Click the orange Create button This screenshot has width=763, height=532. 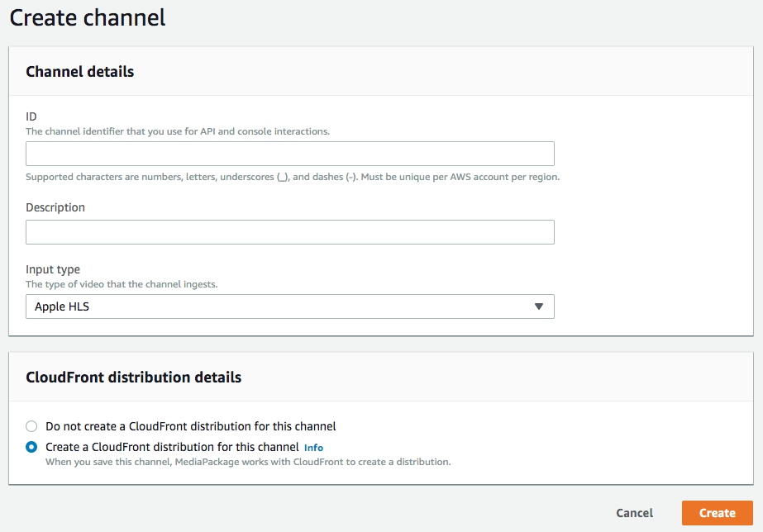(718, 513)
